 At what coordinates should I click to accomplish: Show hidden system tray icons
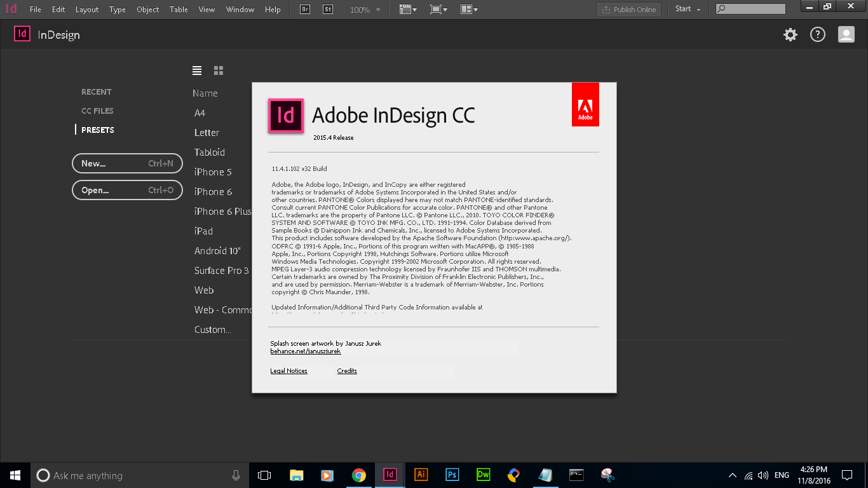[733, 475]
